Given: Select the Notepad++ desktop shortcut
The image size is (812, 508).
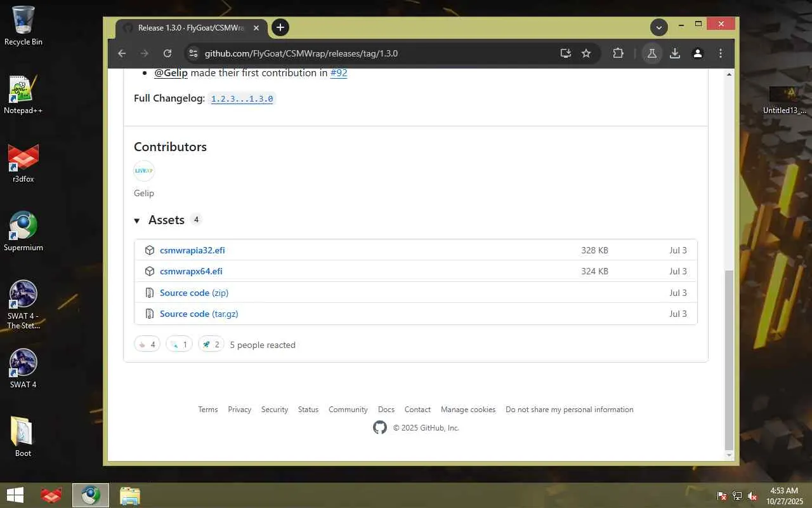Looking at the screenshot, I should pyautogui.click(x=23, y=95).
